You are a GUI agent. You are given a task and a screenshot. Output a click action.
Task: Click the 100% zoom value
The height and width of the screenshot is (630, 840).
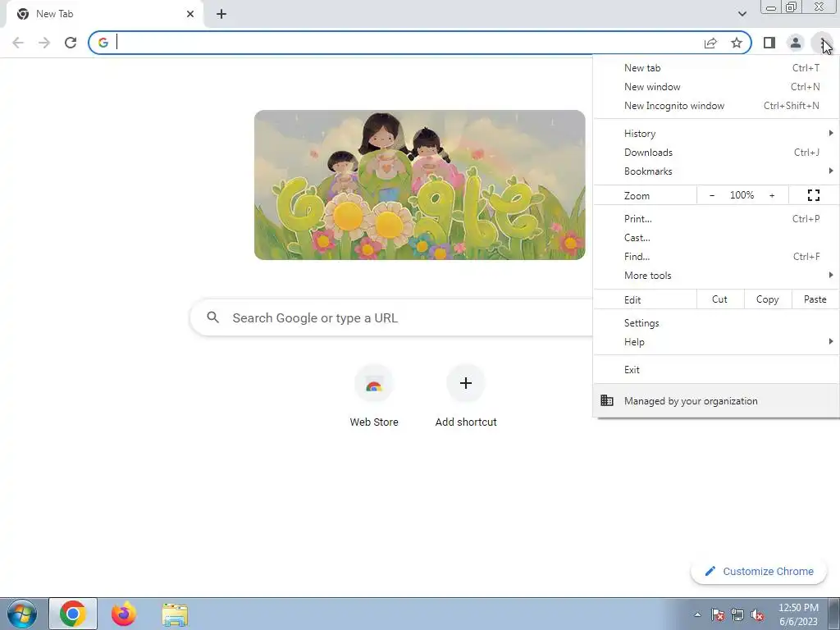point(742,195)
